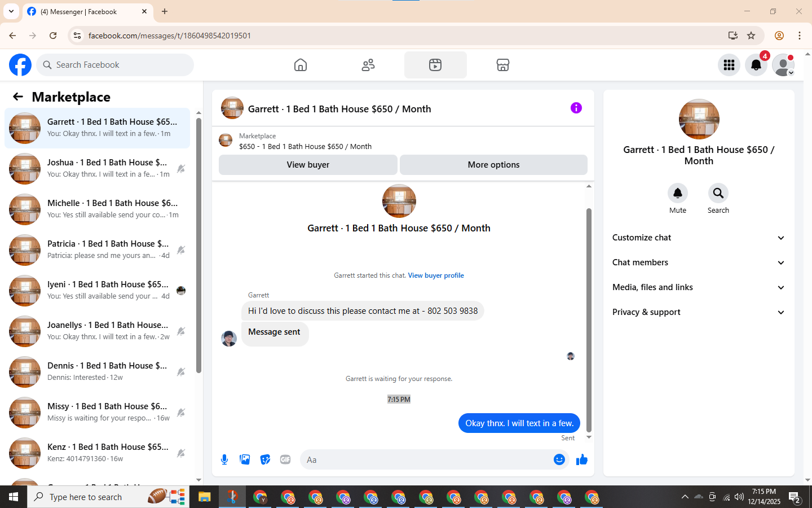Expand Chat members section
Screen dimensions: 812x508
pyautogui.click(x=699, y=262)
